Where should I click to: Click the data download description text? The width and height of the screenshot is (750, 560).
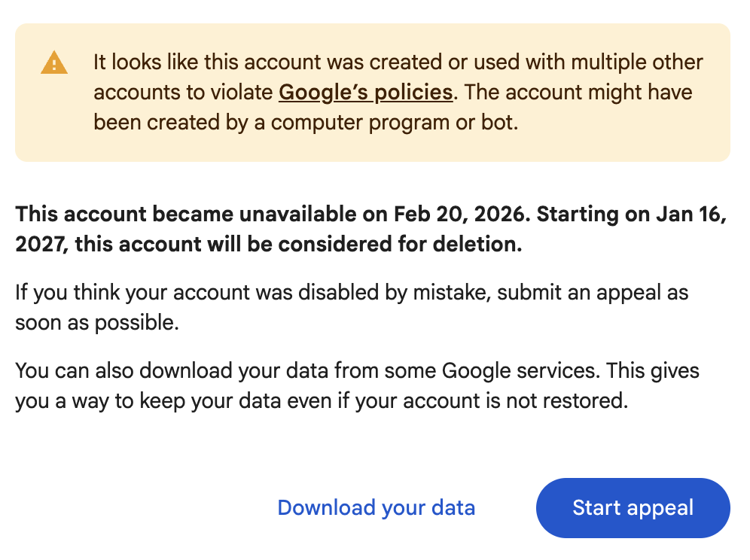pyautogui.click(x=356, y=385)
